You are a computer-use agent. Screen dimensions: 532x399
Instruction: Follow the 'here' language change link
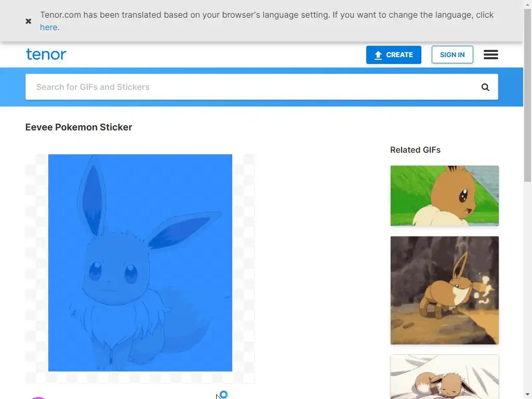coord(48,28)
